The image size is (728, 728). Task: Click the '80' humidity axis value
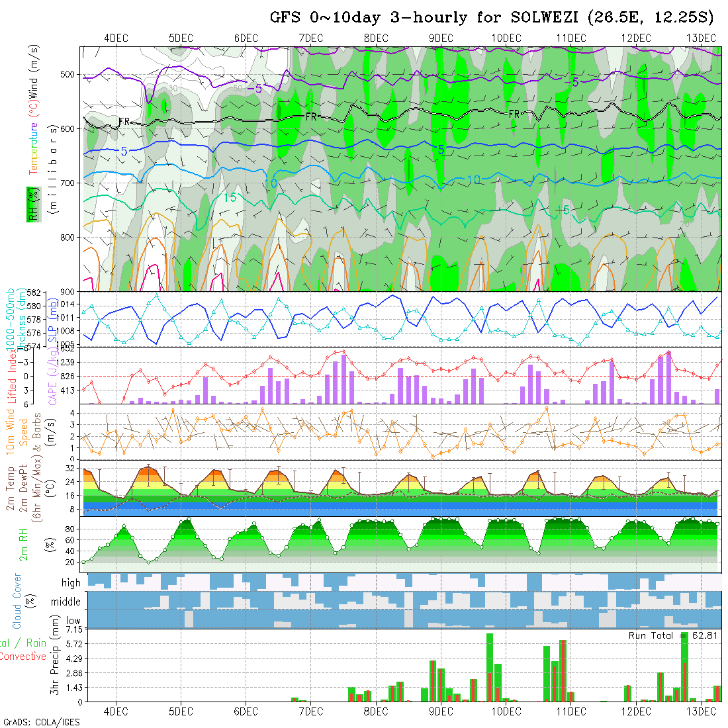coord(69,529)
